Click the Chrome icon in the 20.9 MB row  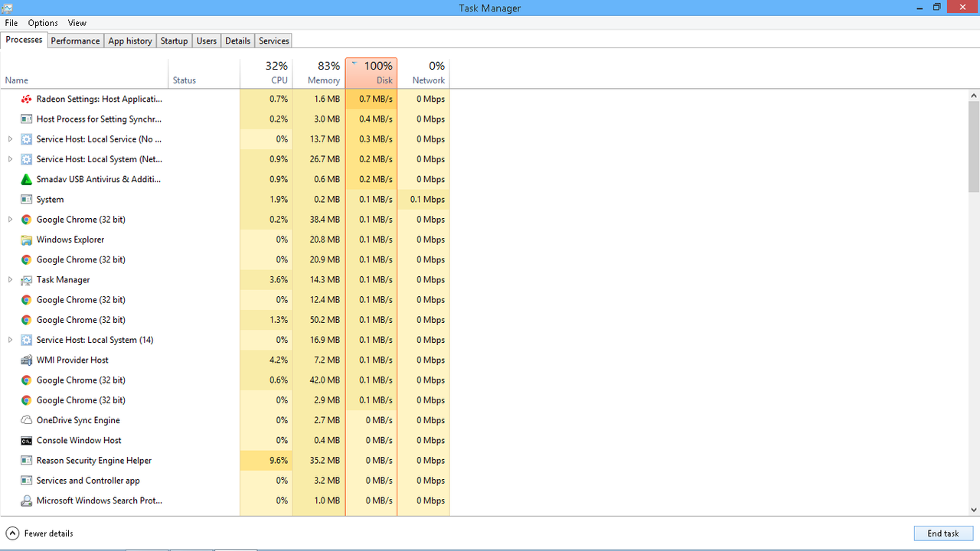(x=26, y=259)
